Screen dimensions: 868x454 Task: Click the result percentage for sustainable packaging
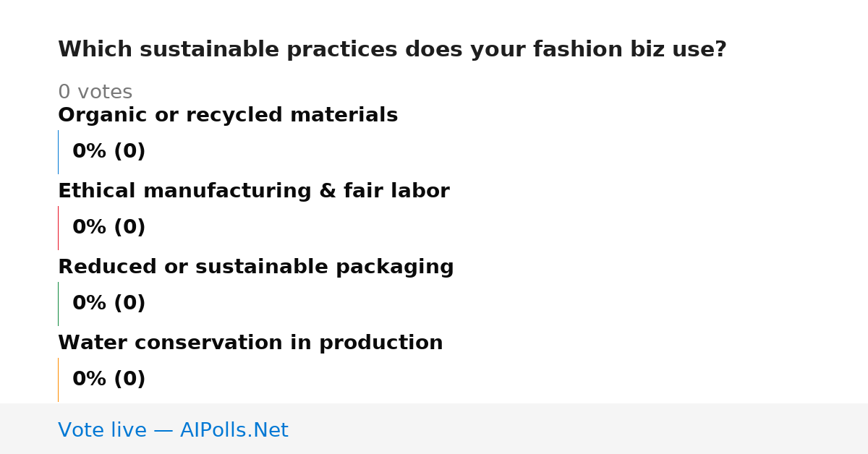click(109, 304)
